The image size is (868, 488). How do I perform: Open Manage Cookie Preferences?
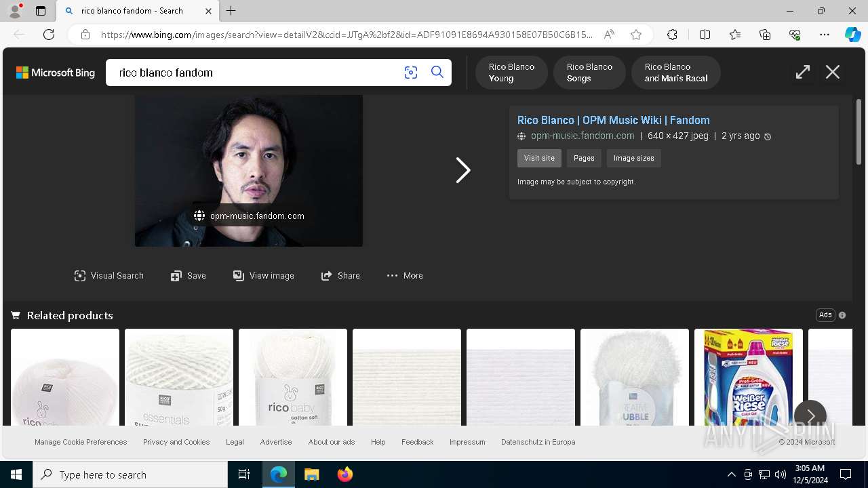pos(81,442)
